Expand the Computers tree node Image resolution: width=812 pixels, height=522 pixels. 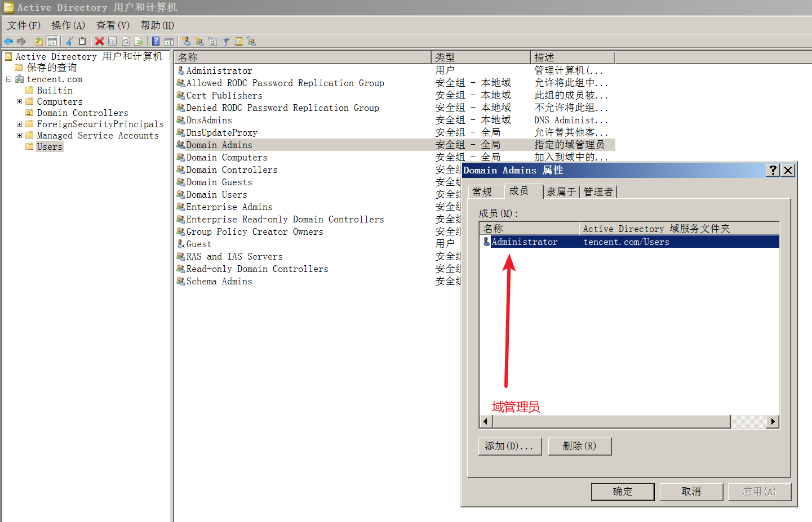20,101
